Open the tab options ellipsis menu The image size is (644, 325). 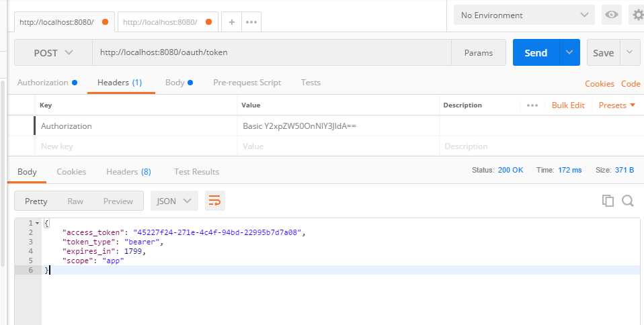click(x=251, y=22)
